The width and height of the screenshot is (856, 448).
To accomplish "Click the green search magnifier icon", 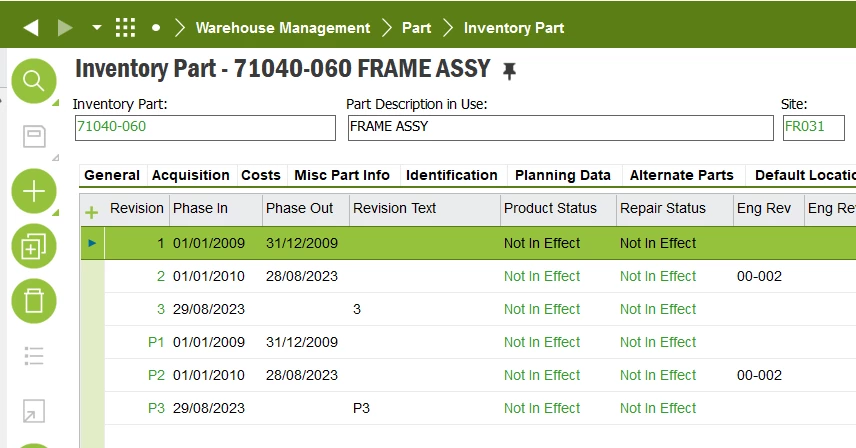I will [34, 80].
